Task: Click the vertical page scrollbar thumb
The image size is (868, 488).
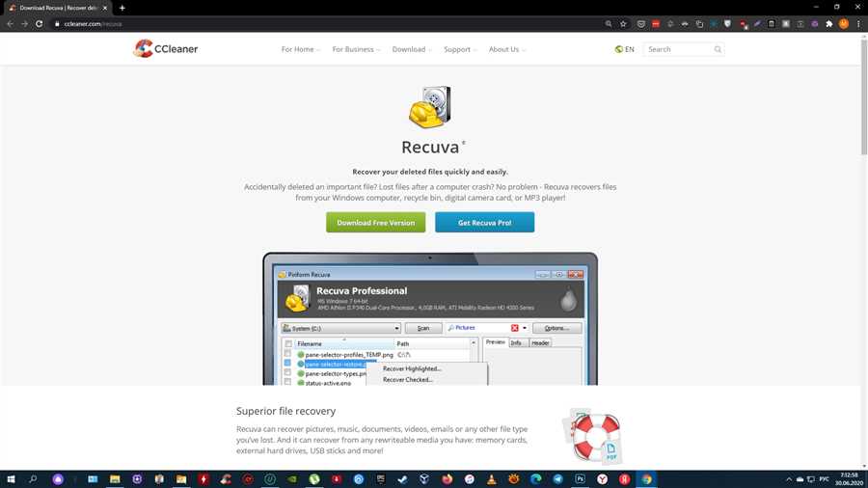Action: [863, 96]
